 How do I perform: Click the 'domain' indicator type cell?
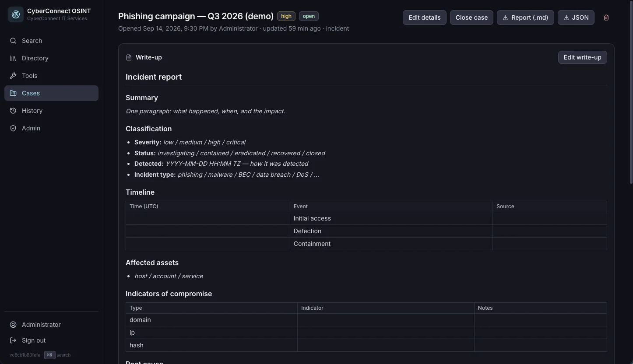211,320
